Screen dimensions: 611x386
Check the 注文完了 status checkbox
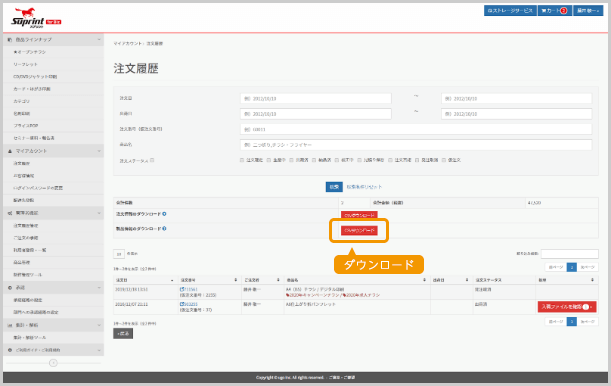point(390,160)
